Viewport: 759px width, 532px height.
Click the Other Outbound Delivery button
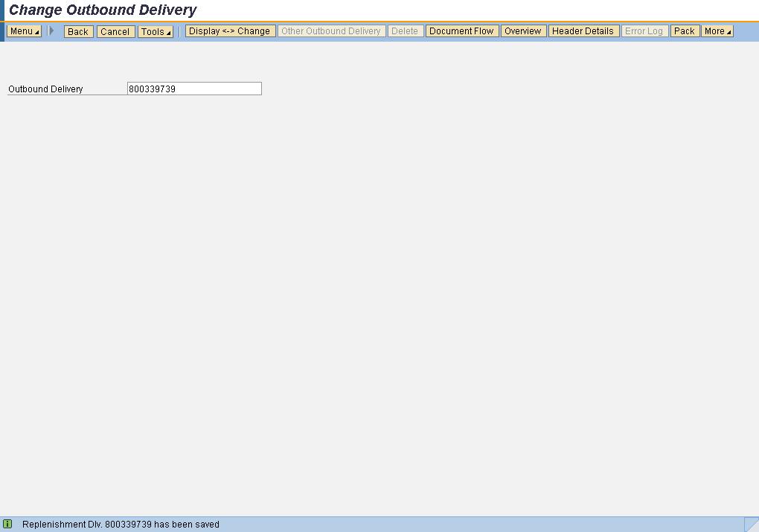pyautogui.click(x=332, y=31)
